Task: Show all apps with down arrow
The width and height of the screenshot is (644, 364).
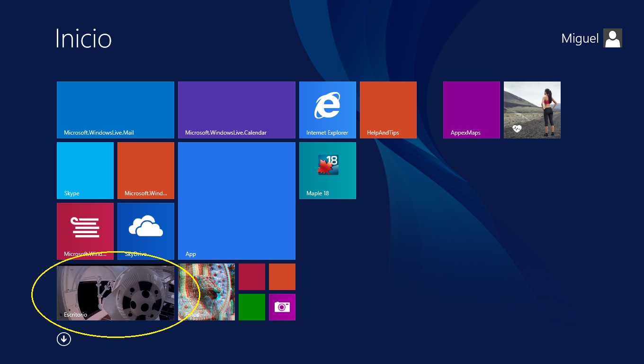Action: pyautogui.click(x=64, y=339)
